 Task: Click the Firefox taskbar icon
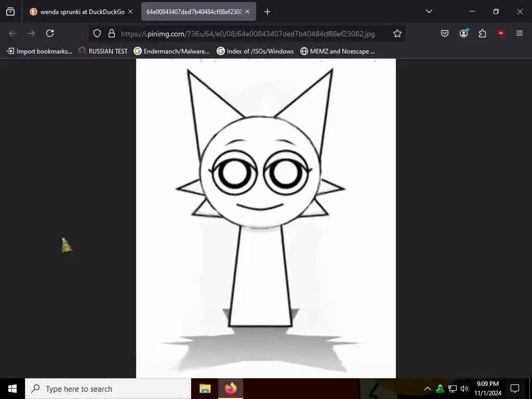(x=230, y=389)
